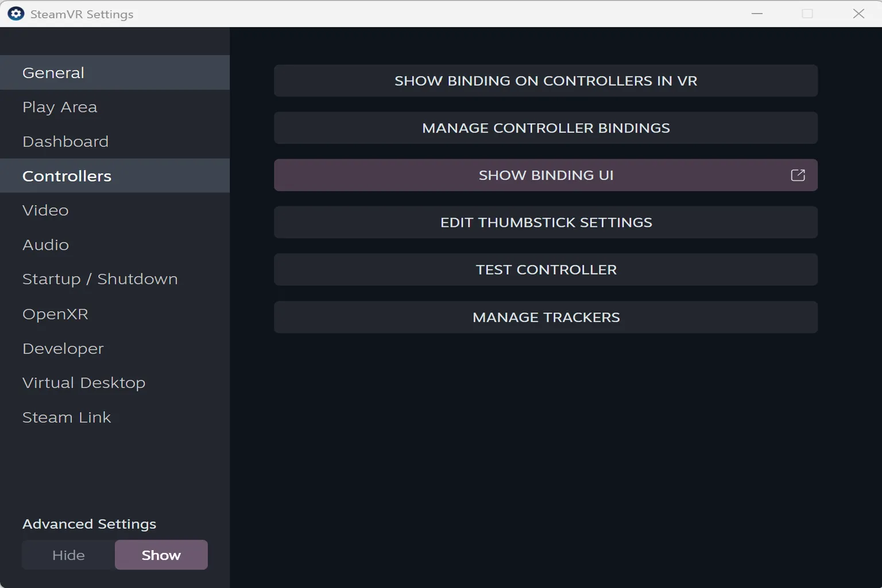This screenshot has width=882, height=588.
Task: Select the Controllers tab
Action: coord(115,176)
